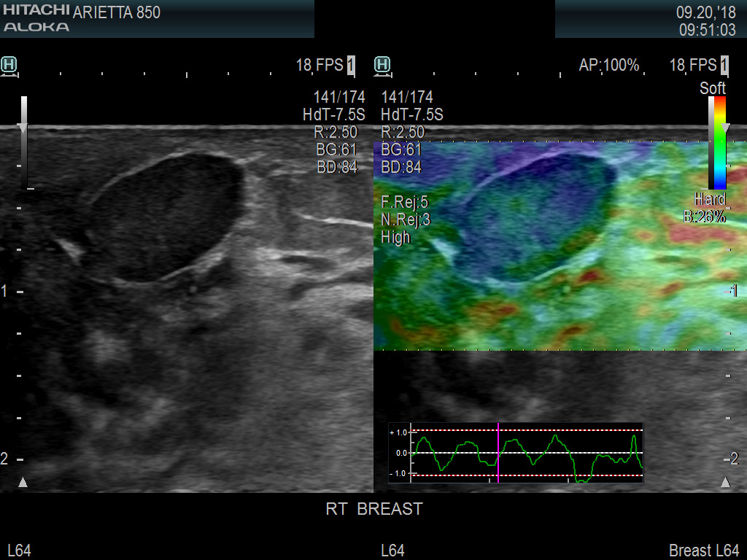Select the RT BREAST annotation label

pos(373,509)
